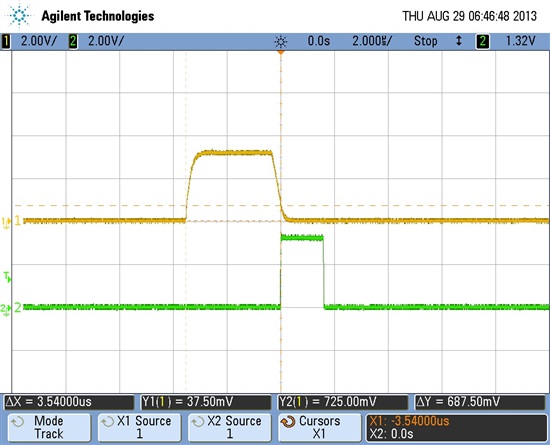Click the sun-shaped delay reference icon
The height and width of the screenshot is (445, 550).
pos(281,42)
